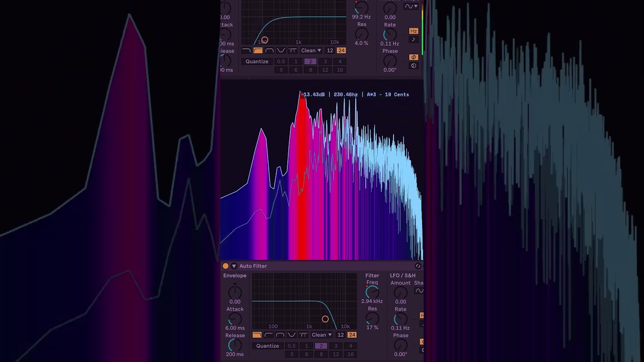
Task: Choose quantize value 1 on 99.2 Hz filter
Action: [x=296, y=62]
